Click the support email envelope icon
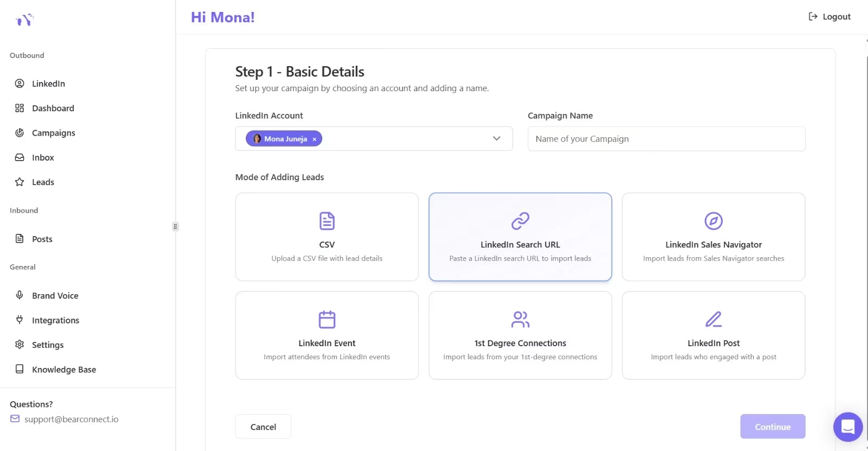The image size is (868, 451). (x=15, y=419)
